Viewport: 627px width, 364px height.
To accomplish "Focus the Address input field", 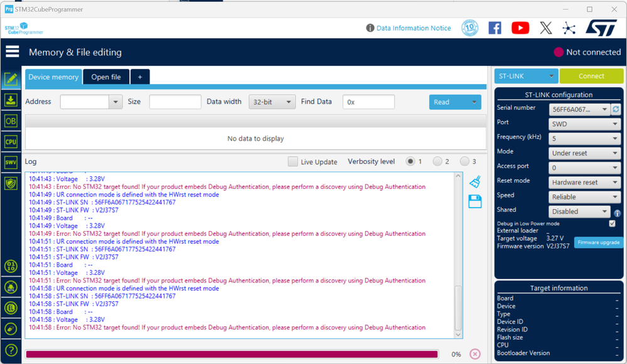I will [84, 102].
